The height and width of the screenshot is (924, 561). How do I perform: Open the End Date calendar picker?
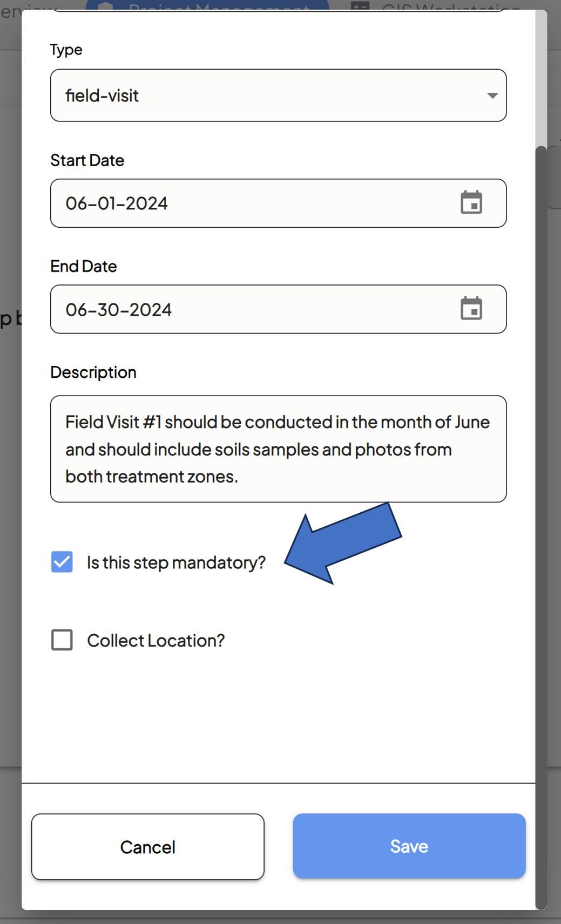point(471,309)
